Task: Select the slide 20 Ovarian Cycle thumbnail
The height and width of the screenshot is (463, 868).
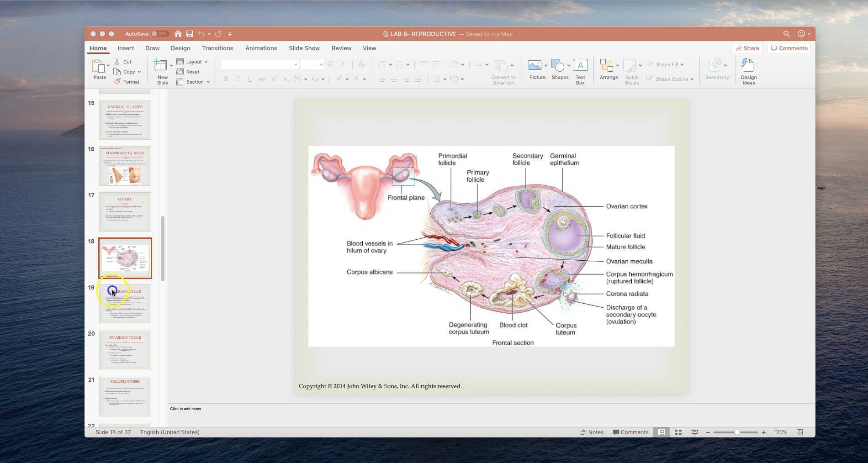Action: click(x=125, y=350)
